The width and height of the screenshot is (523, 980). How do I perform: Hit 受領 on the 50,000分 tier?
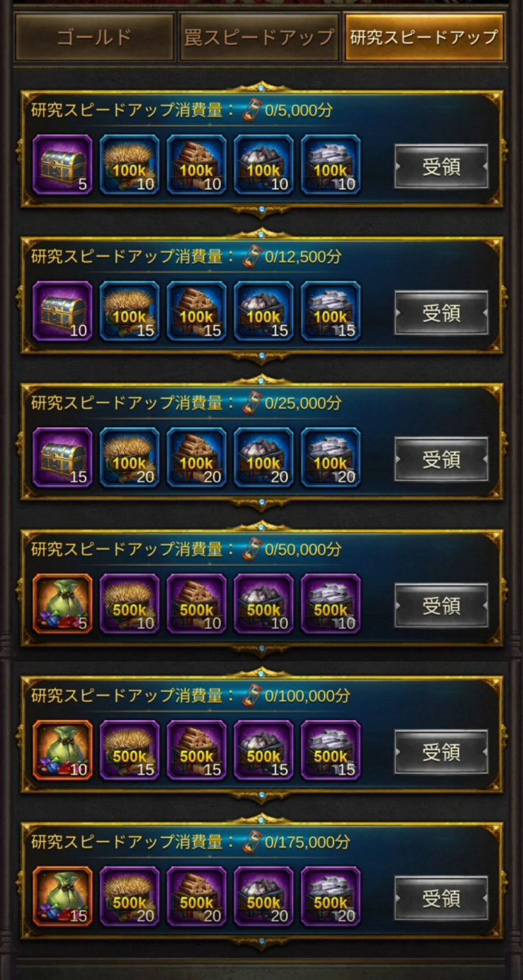pyautogui.click(x=441, y=606)
